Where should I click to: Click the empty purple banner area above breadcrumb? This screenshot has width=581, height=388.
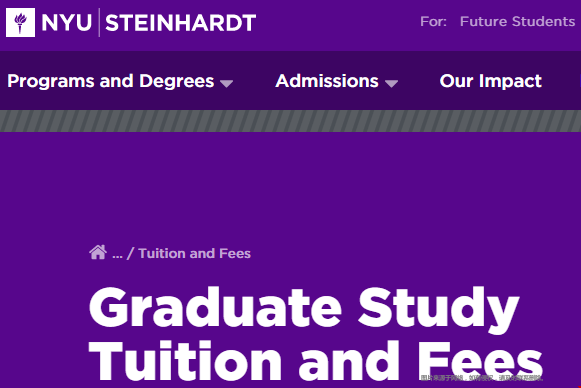[x=290, y=185]
